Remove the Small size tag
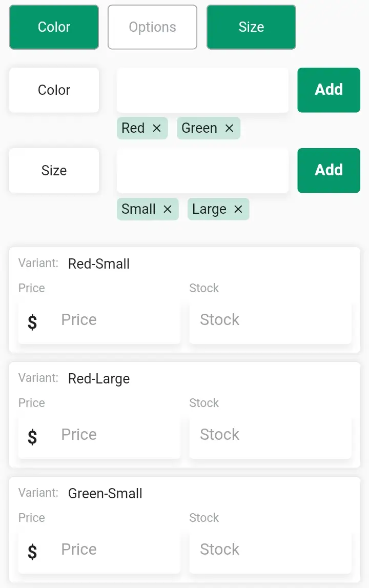The height and width of the screenshot is (588, 369). 168,209
